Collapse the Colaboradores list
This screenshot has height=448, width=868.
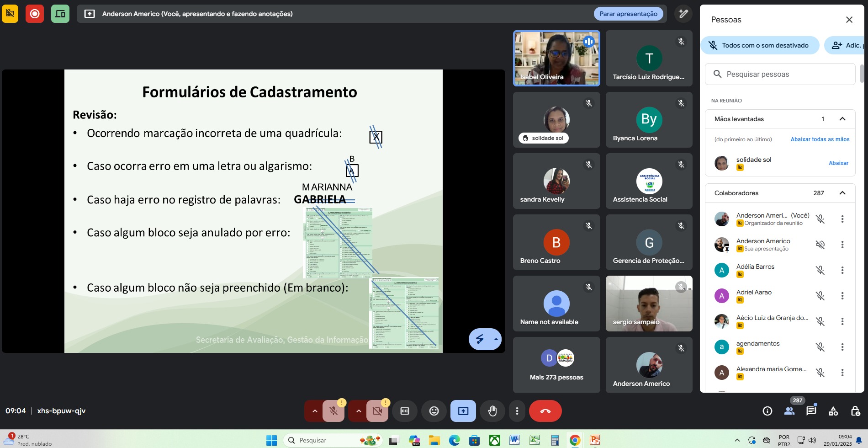842,193
